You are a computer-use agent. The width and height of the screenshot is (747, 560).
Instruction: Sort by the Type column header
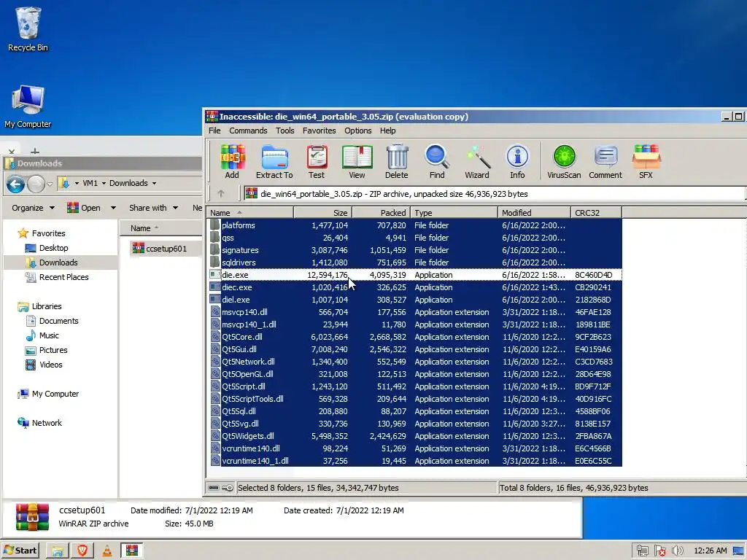tap(454, 213)
